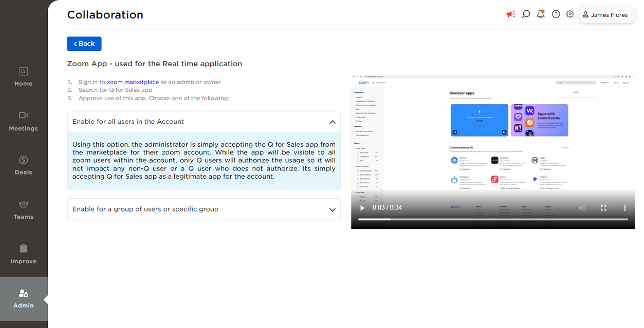Click the Collaboration page heading
Viewport: 644px width, 328px height.
tap(105, 15)
